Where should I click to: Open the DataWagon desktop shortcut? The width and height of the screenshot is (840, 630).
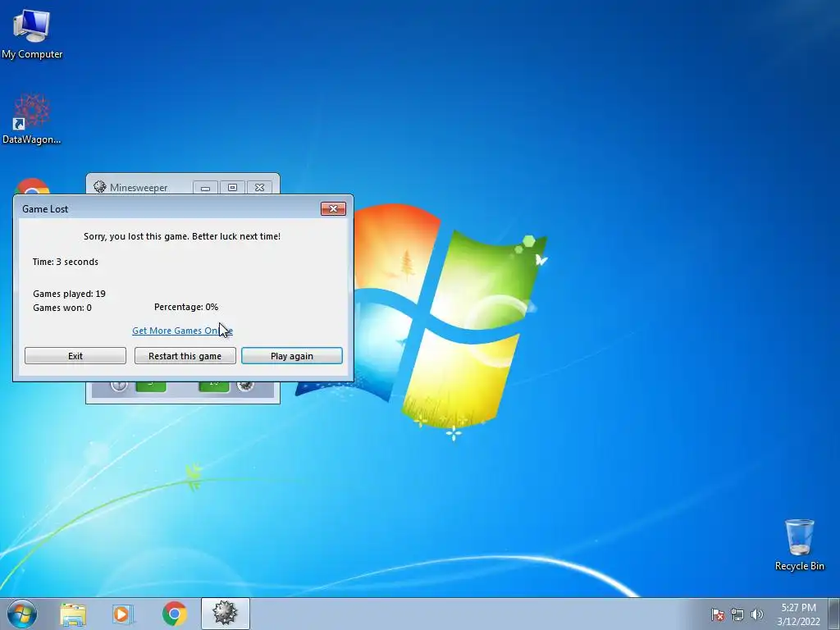[x=32, y=119]
